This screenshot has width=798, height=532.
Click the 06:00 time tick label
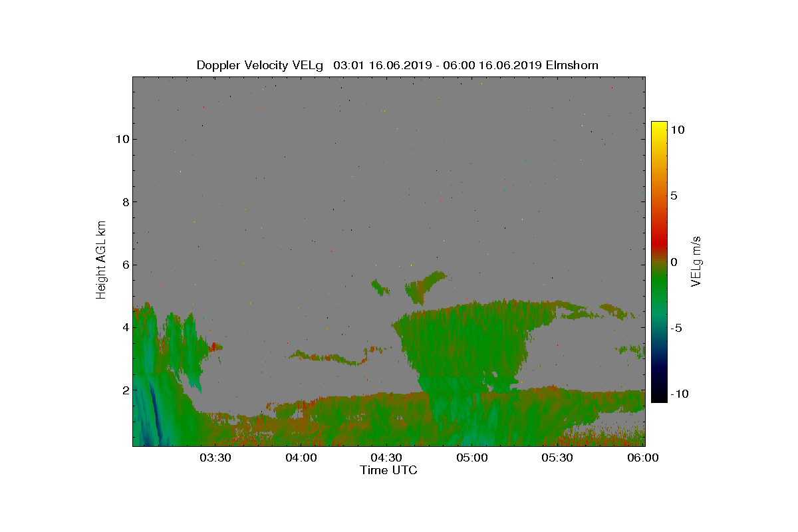point(643,458)
